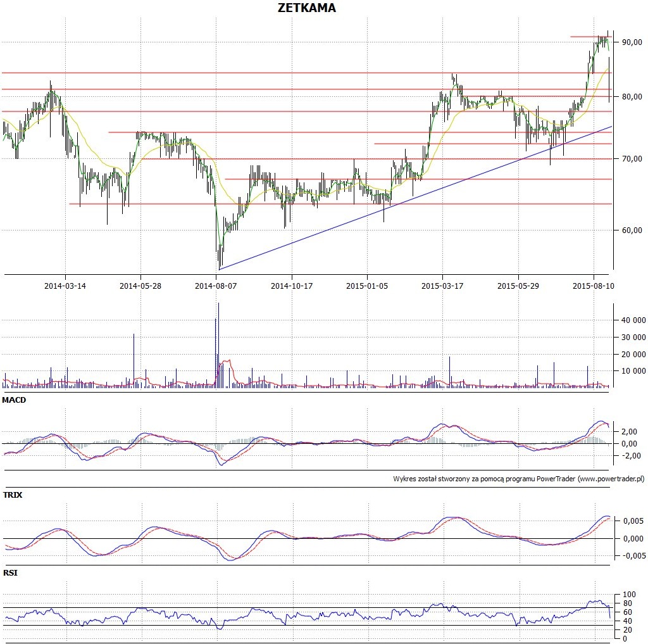Click the 2015-05-29 date label
The width and height of the screenshot is (648, 644).
(518, 286)
